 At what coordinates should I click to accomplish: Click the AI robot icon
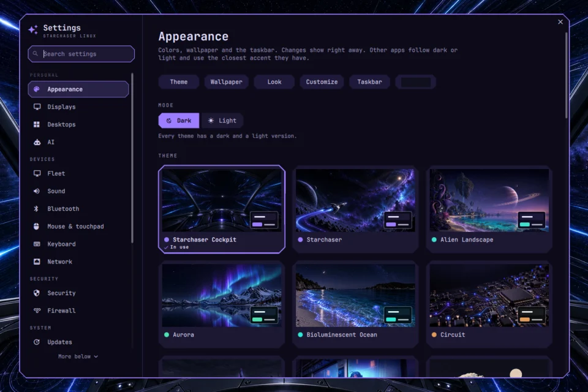point(37,142)
